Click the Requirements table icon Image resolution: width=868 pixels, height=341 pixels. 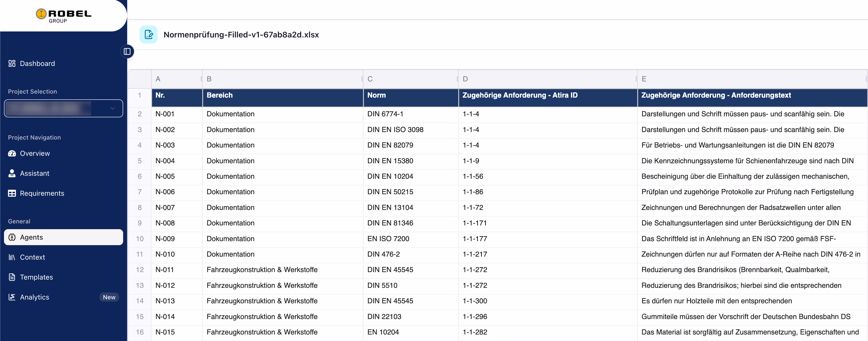(x=12, y=193)
